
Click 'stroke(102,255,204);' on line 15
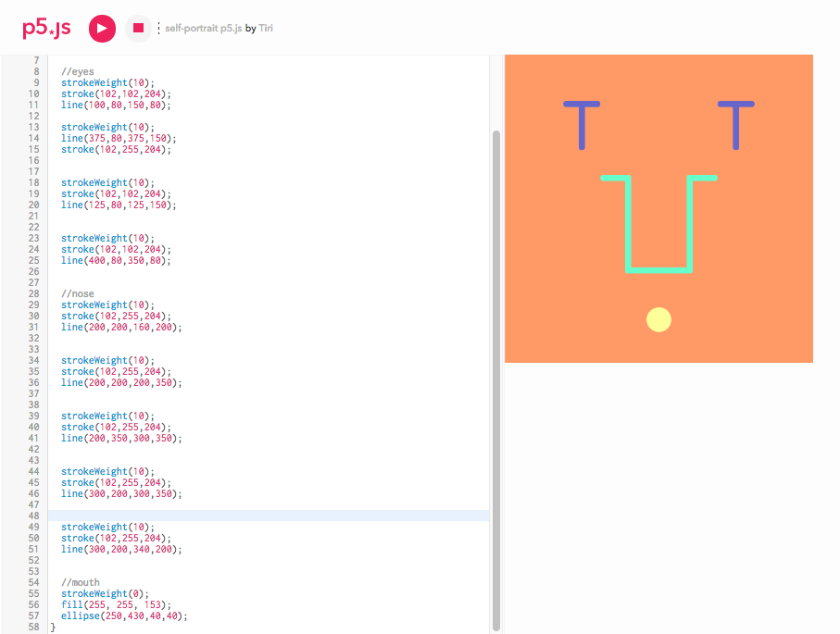(117, 149)
